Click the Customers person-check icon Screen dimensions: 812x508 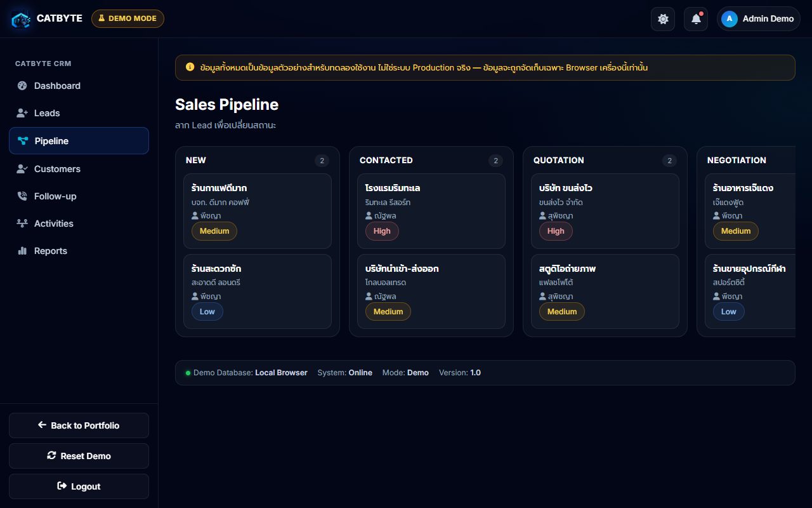(22, 169)
